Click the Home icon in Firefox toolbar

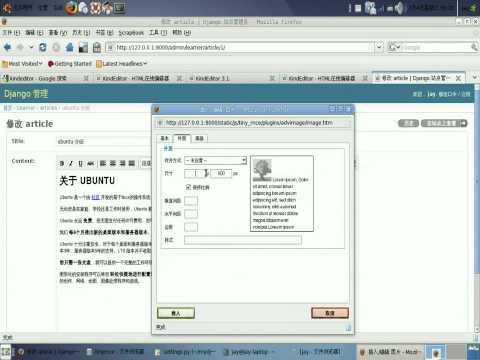[x=69, y=47]
